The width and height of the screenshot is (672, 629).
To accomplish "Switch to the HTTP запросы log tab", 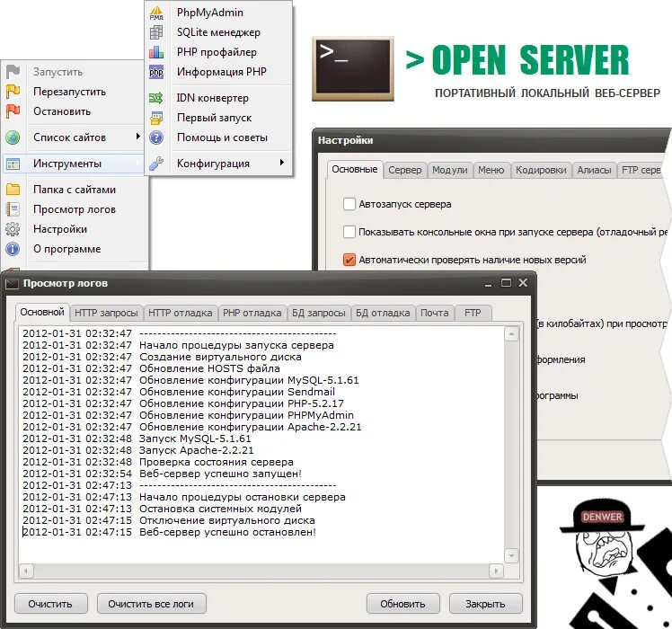I will [106, 313].
